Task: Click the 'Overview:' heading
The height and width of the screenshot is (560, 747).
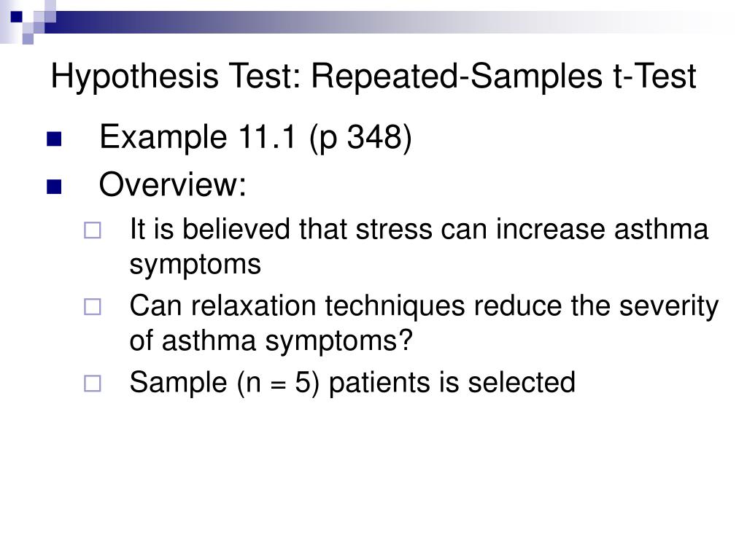Action: (173, 184)
